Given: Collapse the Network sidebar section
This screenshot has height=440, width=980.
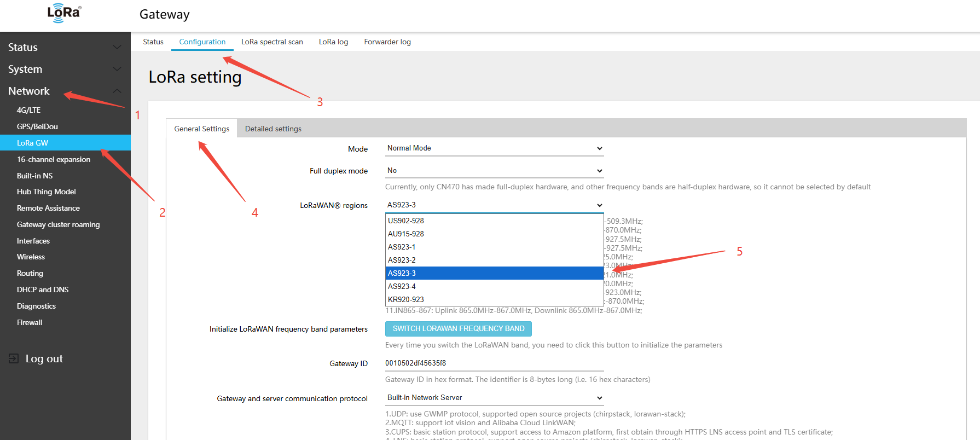Looking at the screenshot, I should (117, 91).
